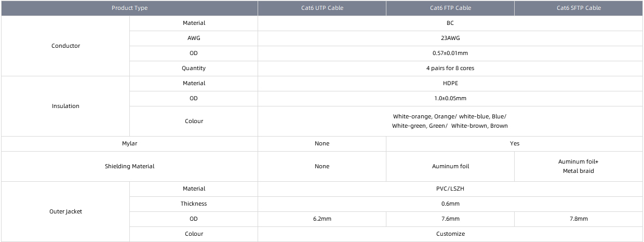The image size is (644, 242).
Task: Select the 6.2mm outer jacket OD value
Action: 322,219
